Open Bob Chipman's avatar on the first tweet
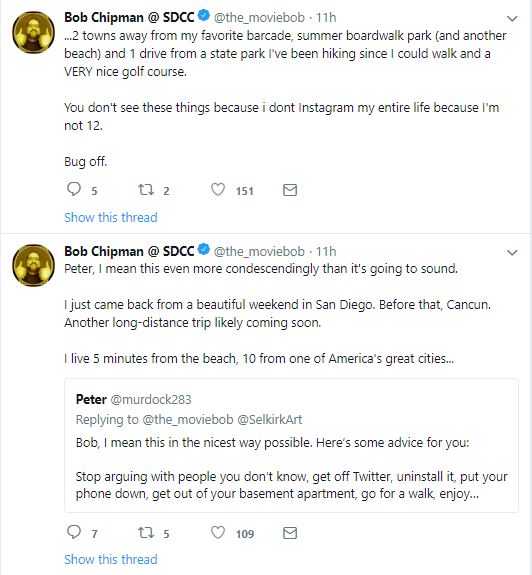Viewport: 532px width, 575px height. (x=33, y=32)
